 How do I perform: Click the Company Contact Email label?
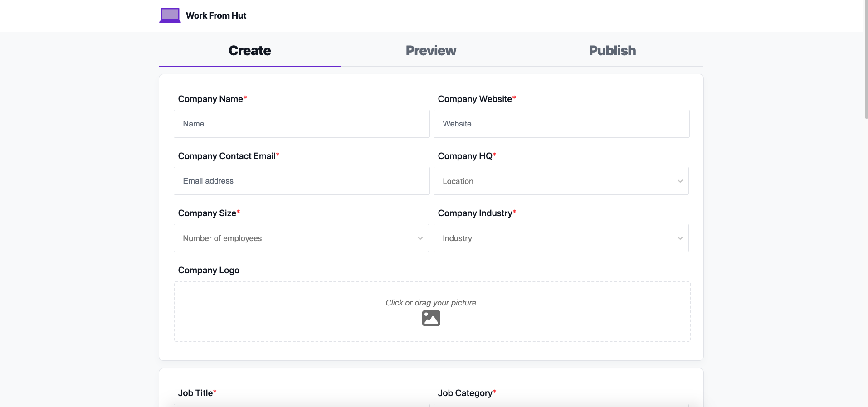[227, 156]
